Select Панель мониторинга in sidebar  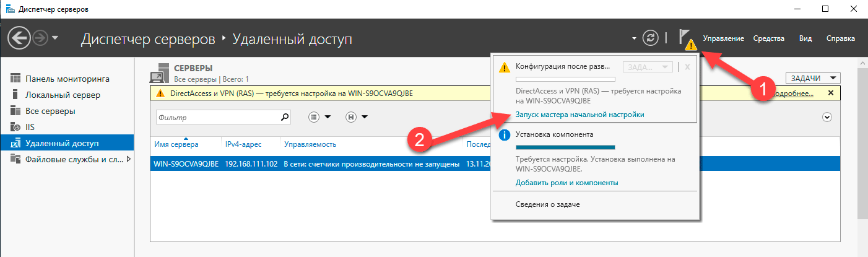click(67, 79)
